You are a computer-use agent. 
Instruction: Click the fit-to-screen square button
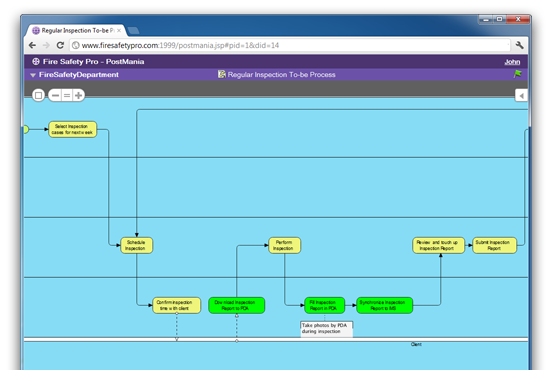pyautogui.click(x=39, y=95)
